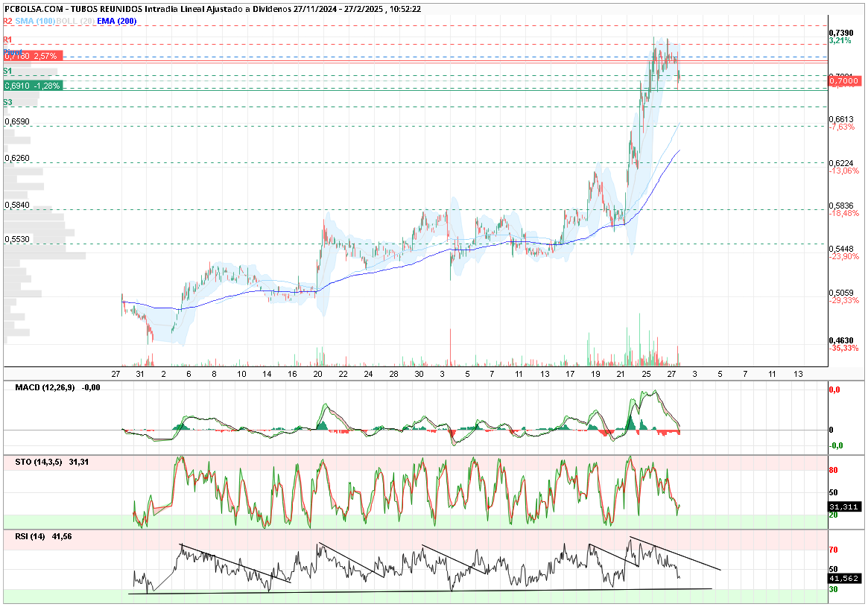Click the RSI (14) panel title
This screenshot has height=607, width=868.
(44, 536)
